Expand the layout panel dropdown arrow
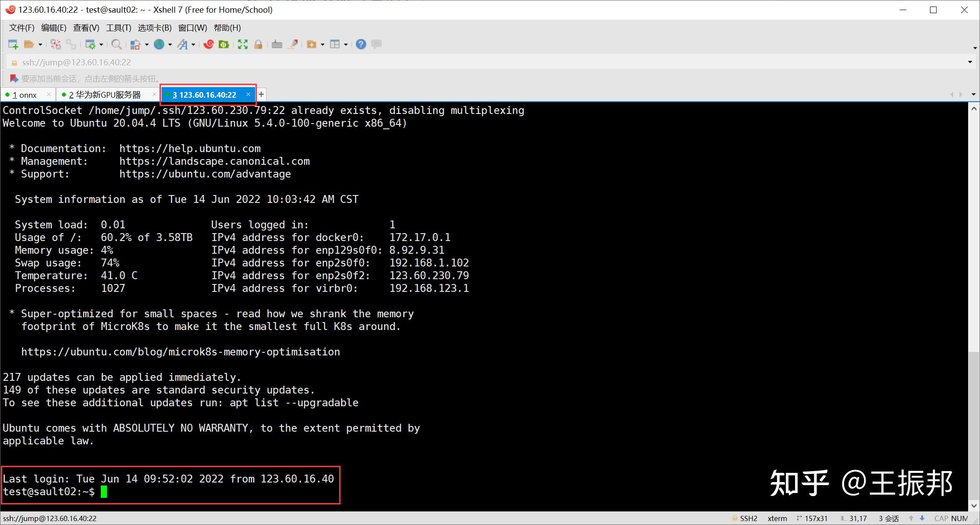The image size is (980, 525). click(346, 44)
